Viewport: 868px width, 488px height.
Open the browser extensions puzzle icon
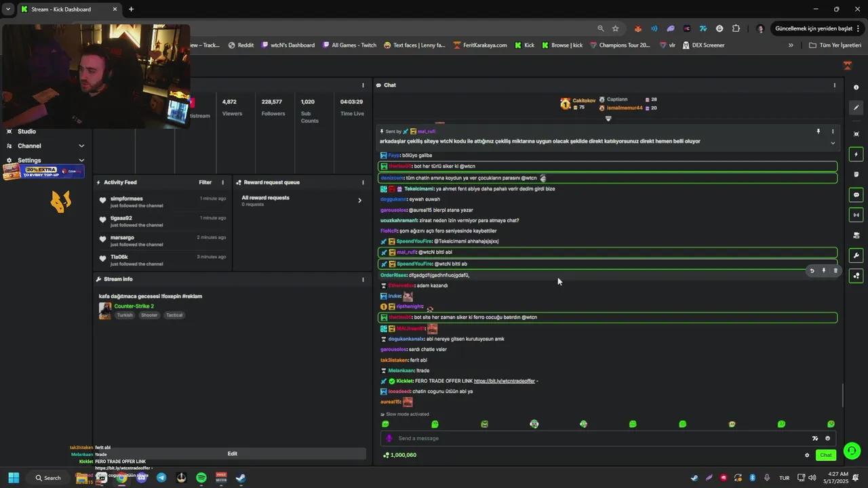click(736, 28)
